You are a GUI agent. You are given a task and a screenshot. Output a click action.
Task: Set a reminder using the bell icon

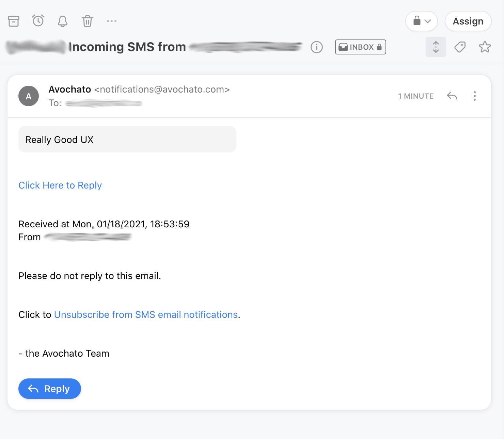tap(63, 21)
